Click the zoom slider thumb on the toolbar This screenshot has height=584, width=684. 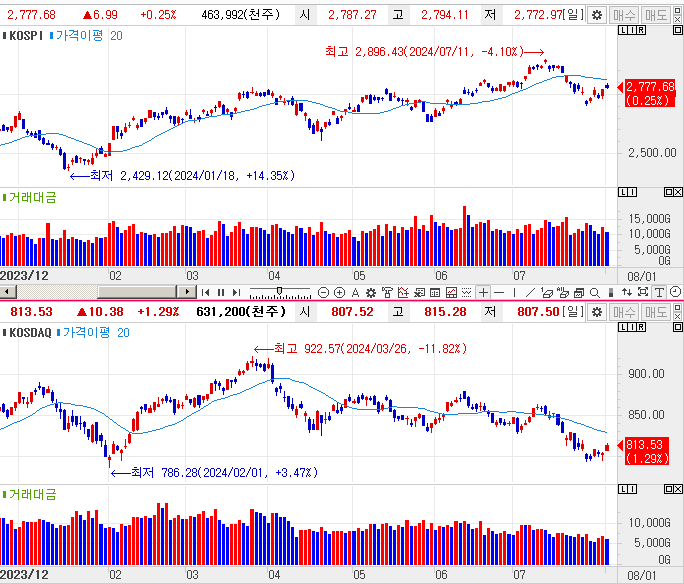[x=279, y=291]
